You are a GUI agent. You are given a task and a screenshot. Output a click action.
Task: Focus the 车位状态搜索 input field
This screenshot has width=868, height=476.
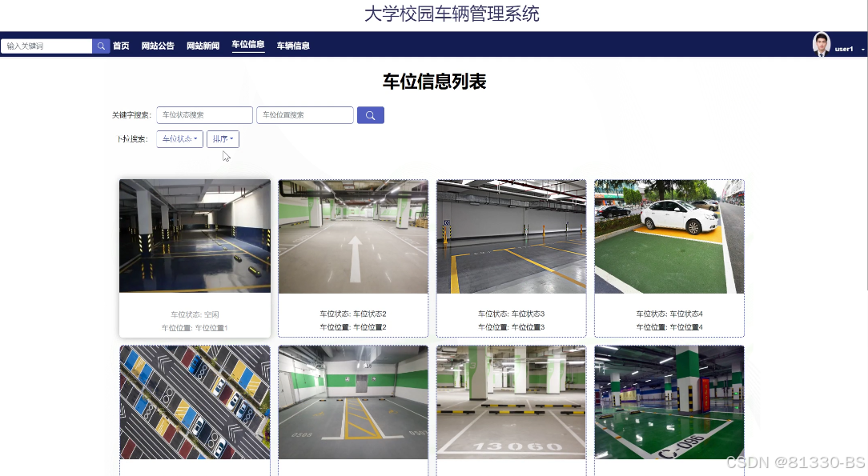coord(204,115)
